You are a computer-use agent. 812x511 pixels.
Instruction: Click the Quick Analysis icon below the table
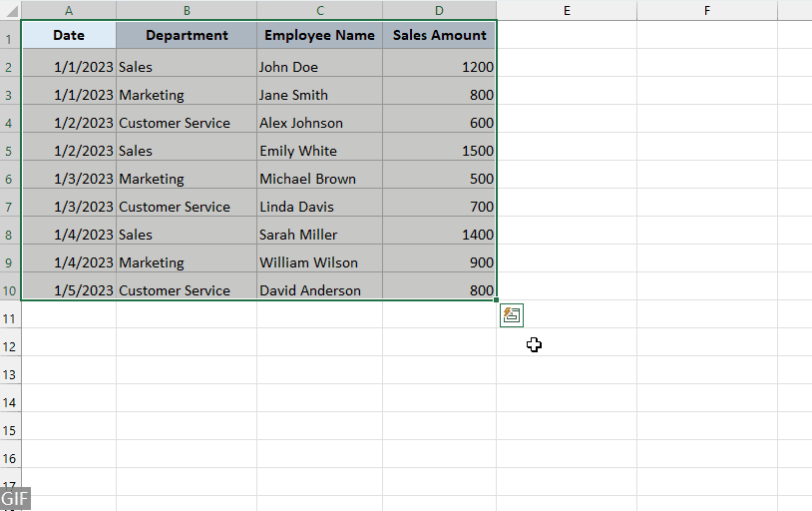512,315
